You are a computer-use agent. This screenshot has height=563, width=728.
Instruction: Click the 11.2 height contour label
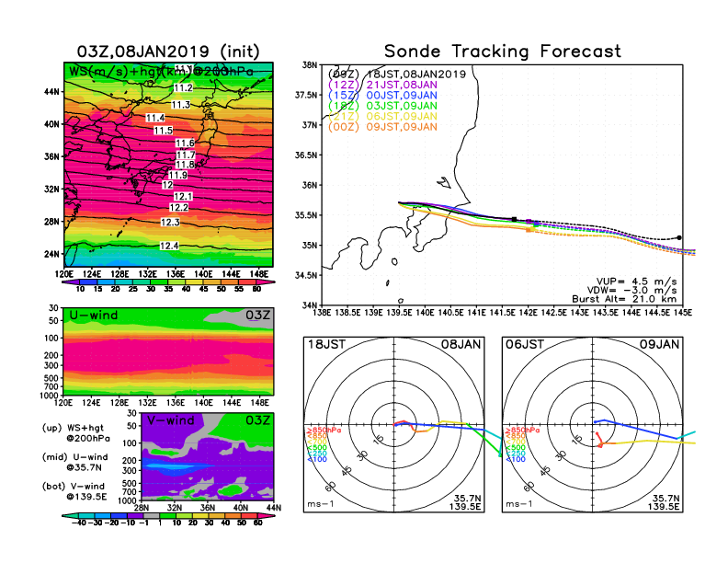[184, 87]
